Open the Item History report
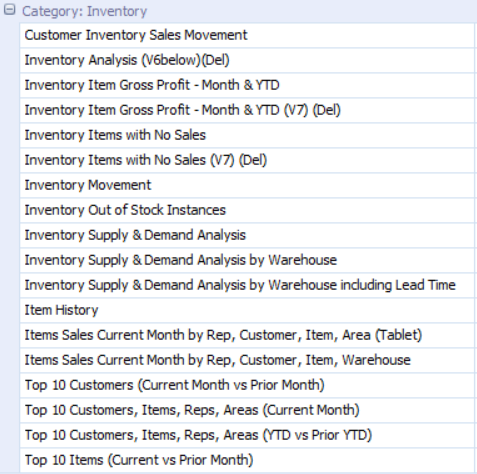 pos(247,310)
